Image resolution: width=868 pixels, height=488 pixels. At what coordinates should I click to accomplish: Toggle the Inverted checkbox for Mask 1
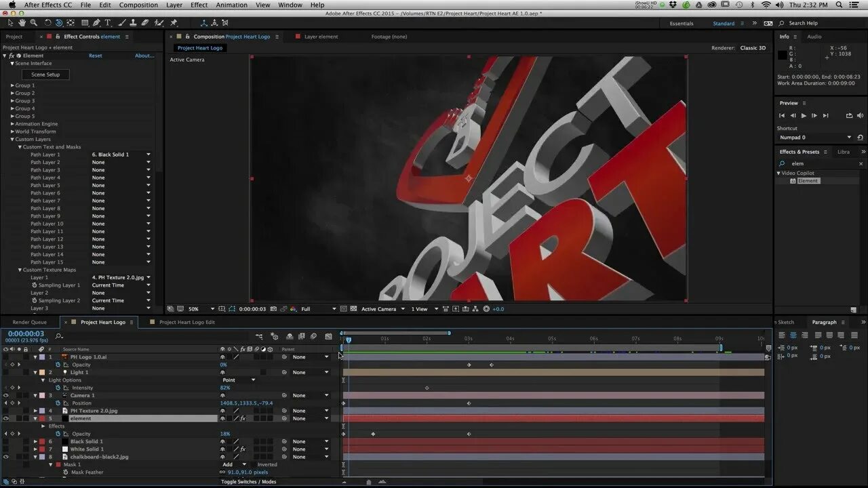pos(253,464)
